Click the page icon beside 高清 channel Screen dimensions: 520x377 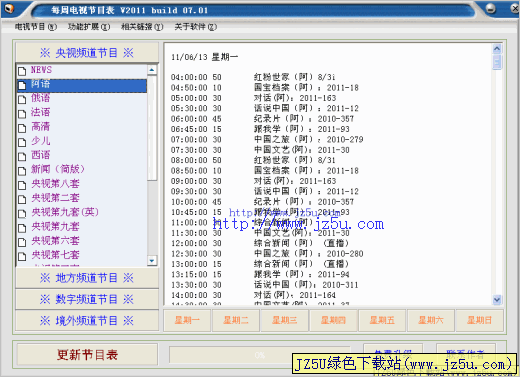pos(22,128)
